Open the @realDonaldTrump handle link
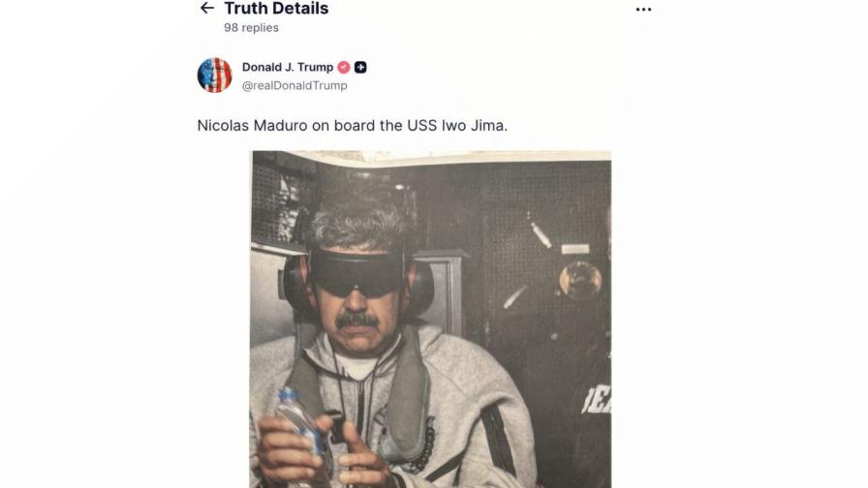The height and width of the screenshot is (488, 868). [x=294, y=86]
